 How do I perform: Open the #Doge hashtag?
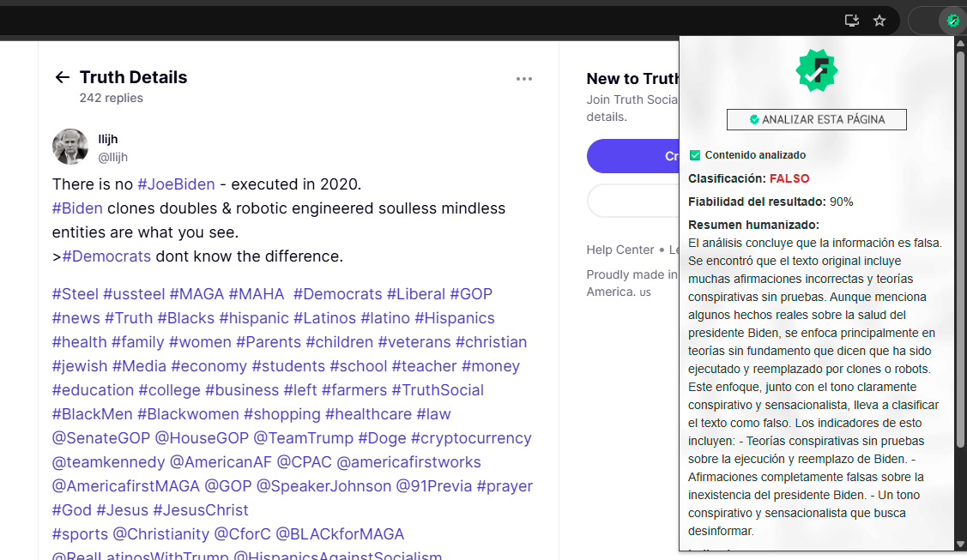[383, 438]
